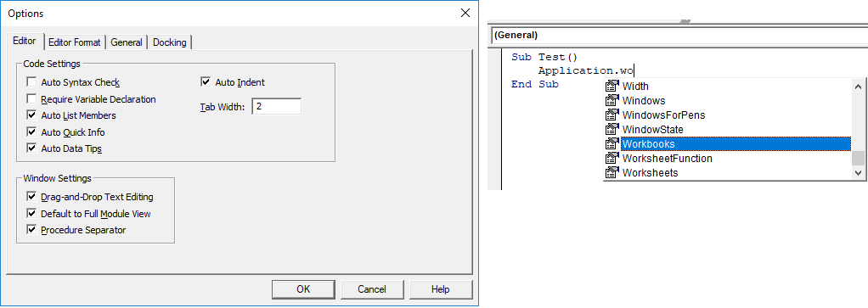The height and width of the screenshot is (308, 868).
Task: Pick WindowsForPens from the list
Action: [663, 115]
